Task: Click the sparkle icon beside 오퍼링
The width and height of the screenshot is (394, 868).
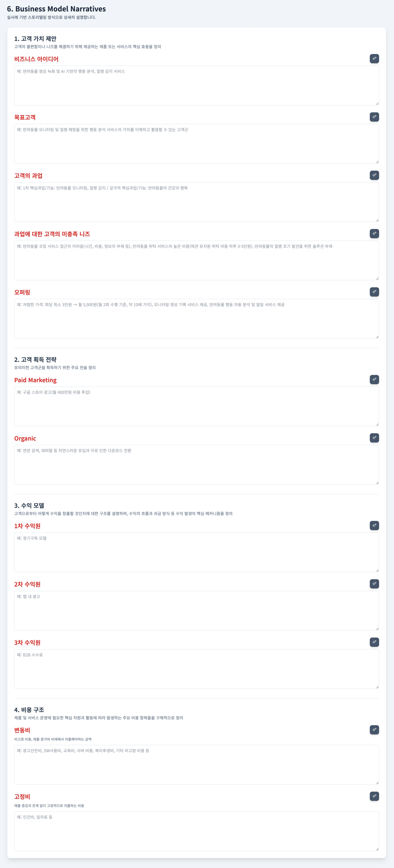Action: pos(374,292)
